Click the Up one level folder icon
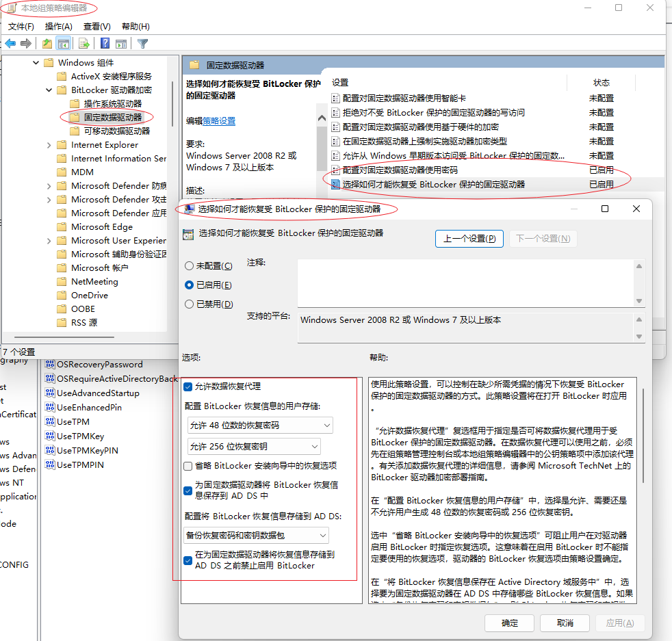The image size is (672, 641). tap(47, 43)
